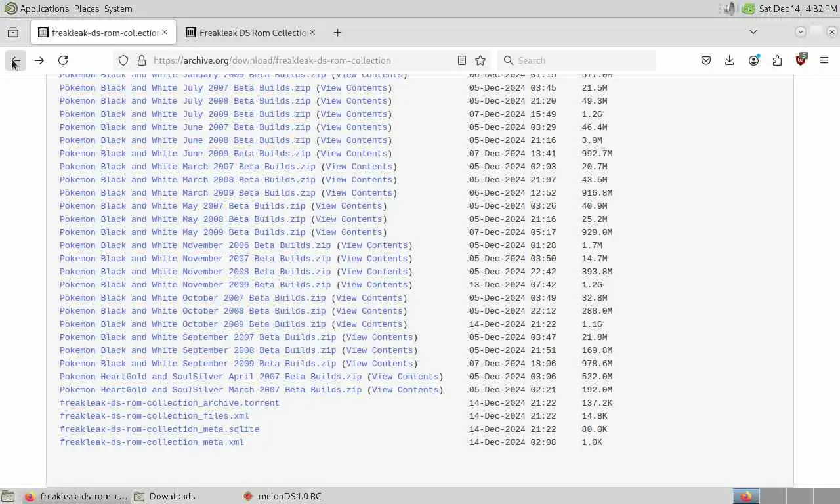Download Black and White May 2009 Beta Builds.zip
The height and width of the screenshot is (504, 840).
(x=182, y=232)
